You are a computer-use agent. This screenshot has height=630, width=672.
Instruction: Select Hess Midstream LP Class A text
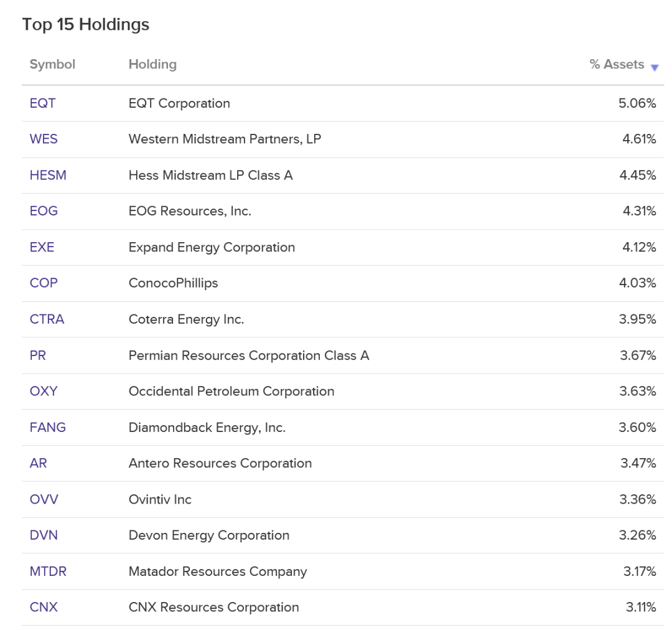tap(210, 175)
